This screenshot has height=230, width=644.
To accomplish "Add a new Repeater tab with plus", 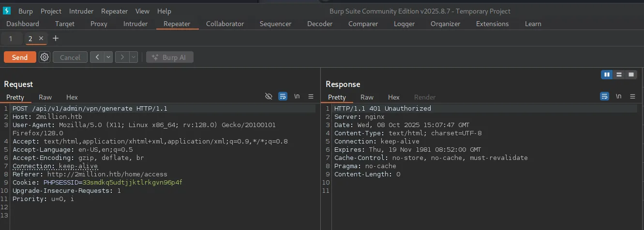I will click(x=56, y=38).
